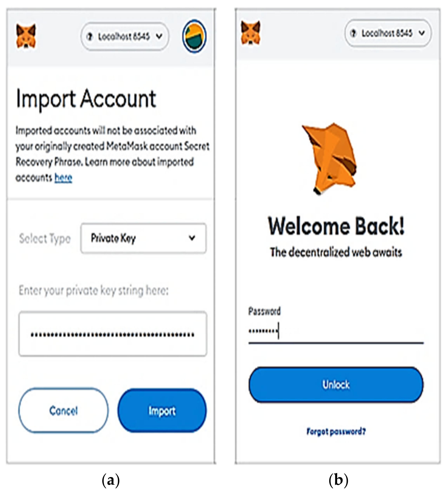448x495 pixels.
Task: Click the MetaMask fox logo above Import Account
Action: pyautogui.click(x=26, y=36)
